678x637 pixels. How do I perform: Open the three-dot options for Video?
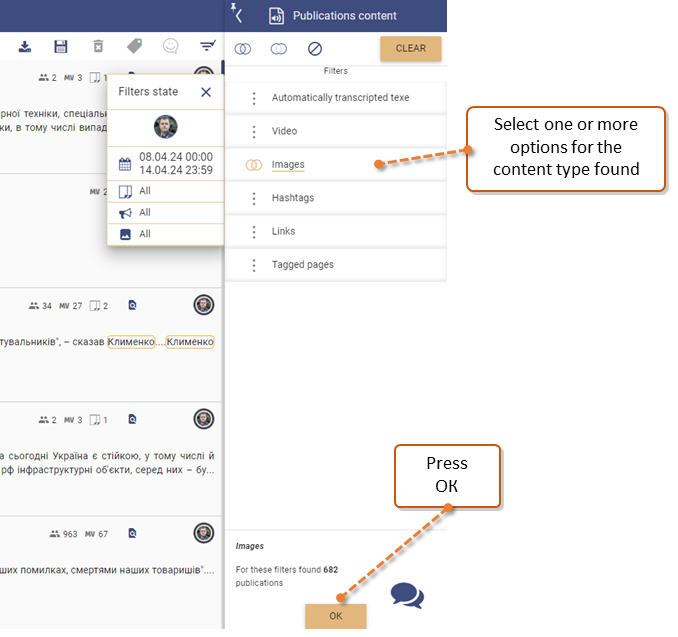[254, 131]
